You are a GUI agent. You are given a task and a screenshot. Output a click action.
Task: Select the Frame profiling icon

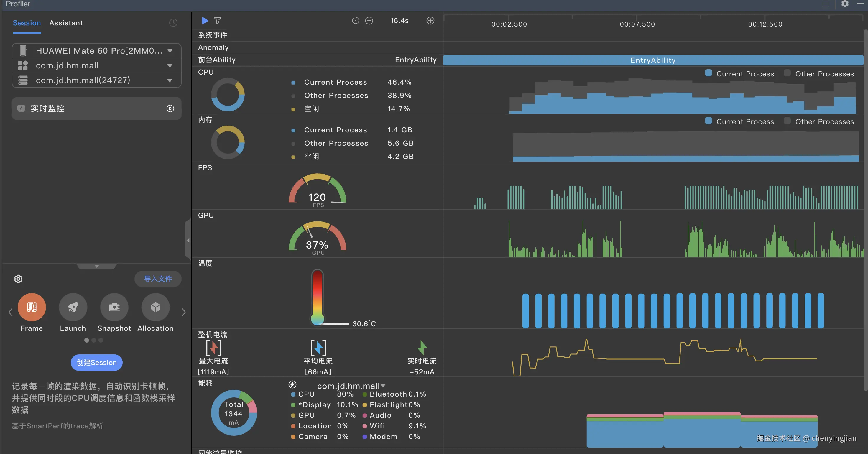(x=32, y=307)
